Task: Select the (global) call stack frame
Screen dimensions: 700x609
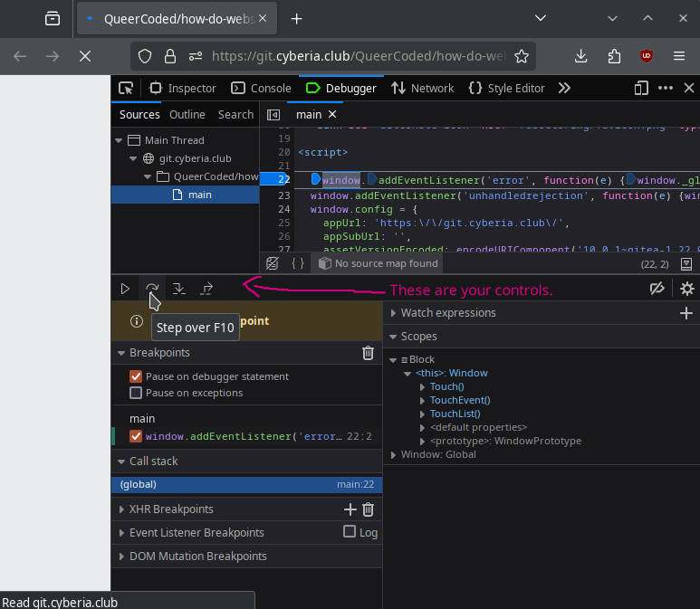Action: [x=247, y=484]
